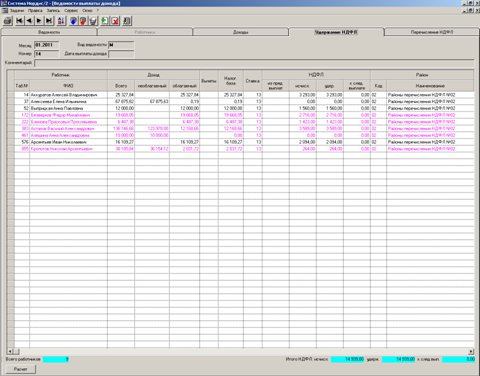Click the Всего income column header
The image size is (480, 376).
click(121, 86)
